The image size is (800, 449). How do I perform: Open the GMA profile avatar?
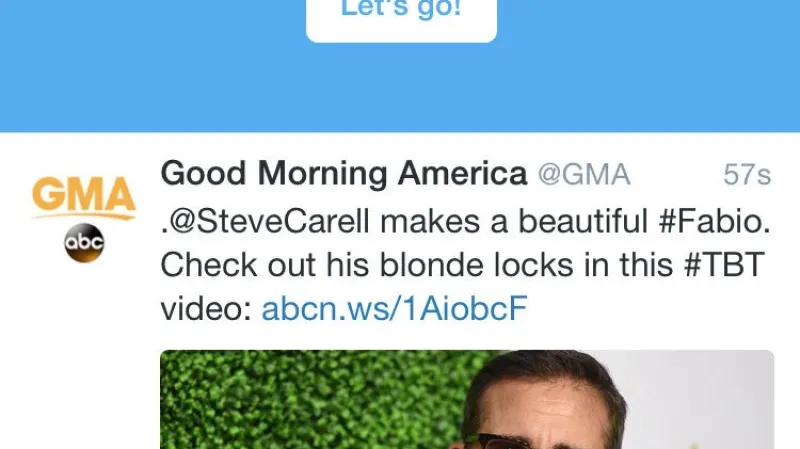point(84,219)
